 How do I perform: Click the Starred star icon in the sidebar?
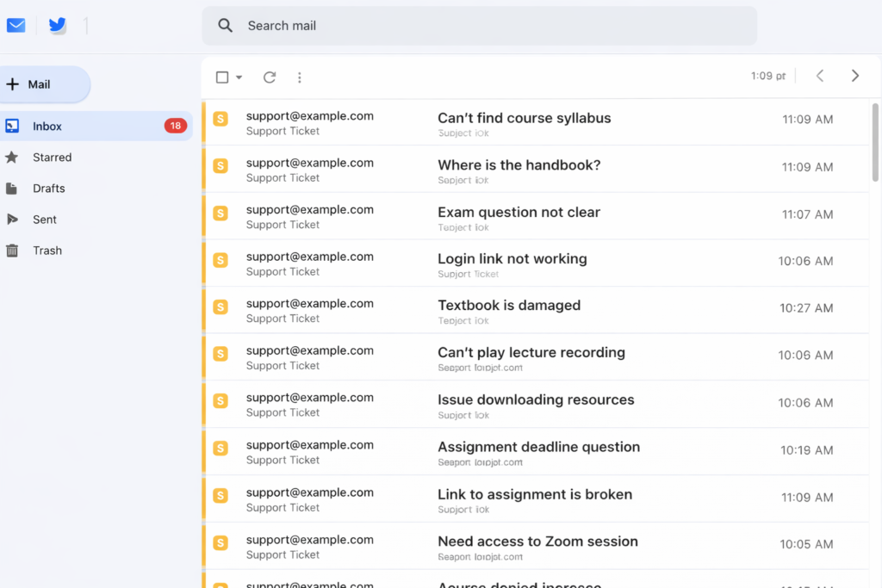(12, 158)
